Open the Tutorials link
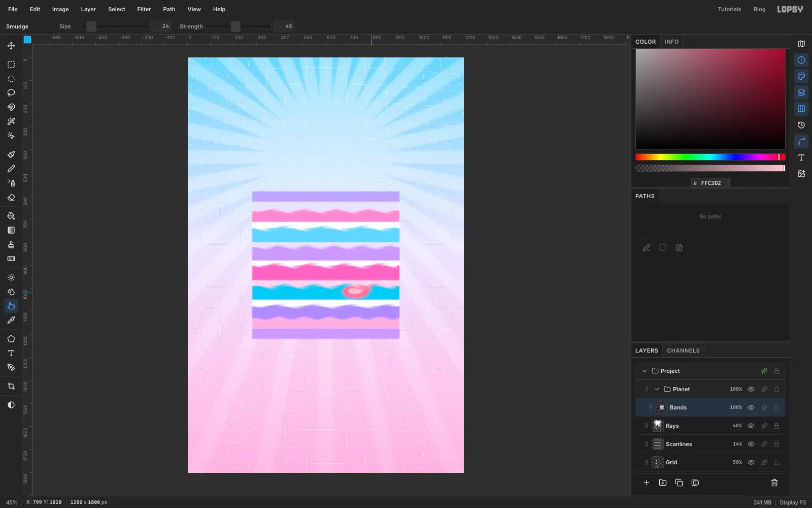The width and height of the screenshot is (812, 508). click(729, 9)
